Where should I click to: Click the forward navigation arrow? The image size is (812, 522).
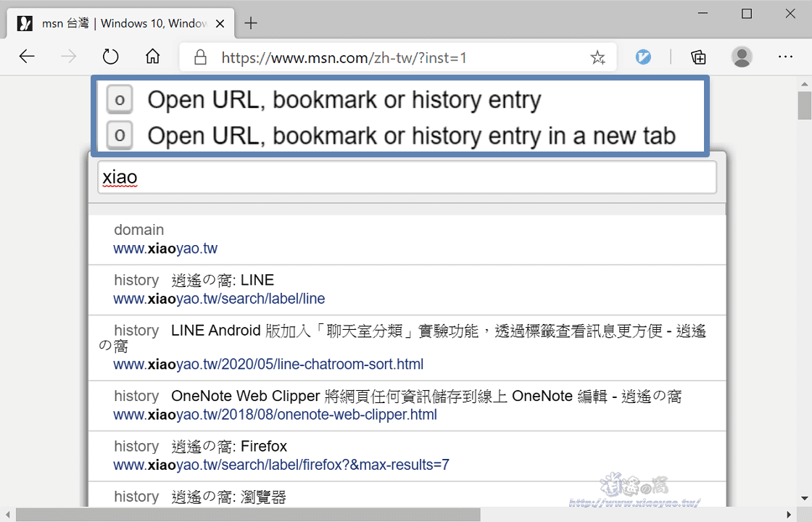(68, 57)
